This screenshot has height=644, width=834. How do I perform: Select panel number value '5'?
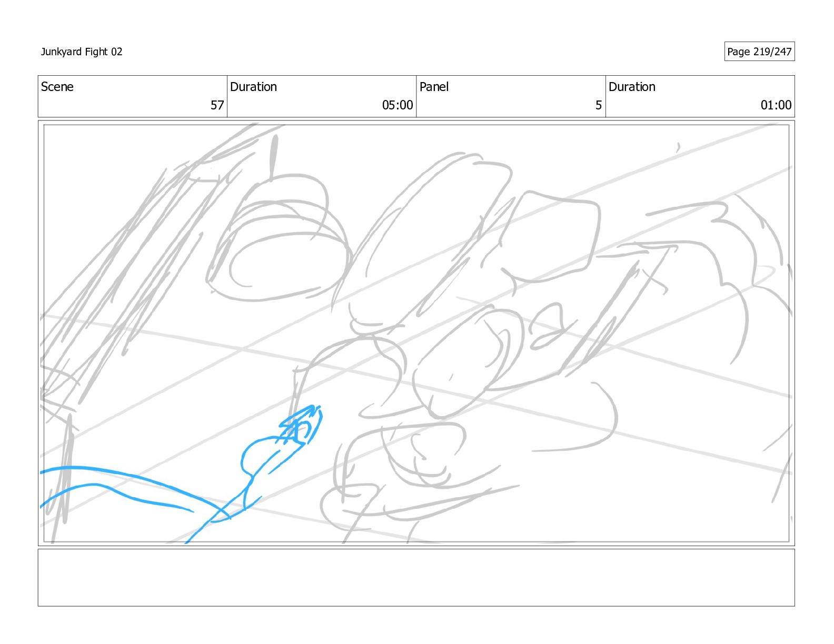click(599, 105)
